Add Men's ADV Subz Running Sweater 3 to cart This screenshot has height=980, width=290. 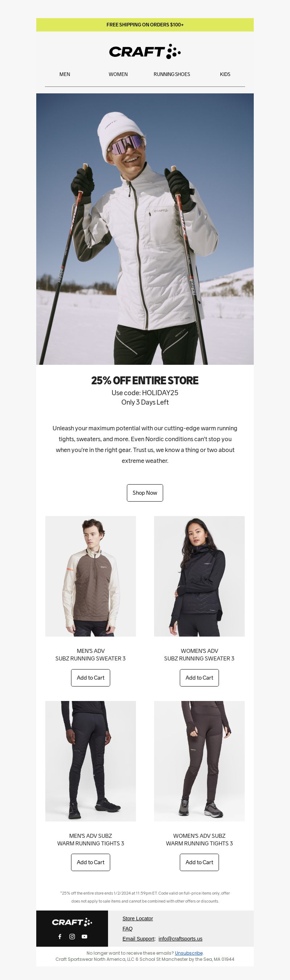[90, 677]
